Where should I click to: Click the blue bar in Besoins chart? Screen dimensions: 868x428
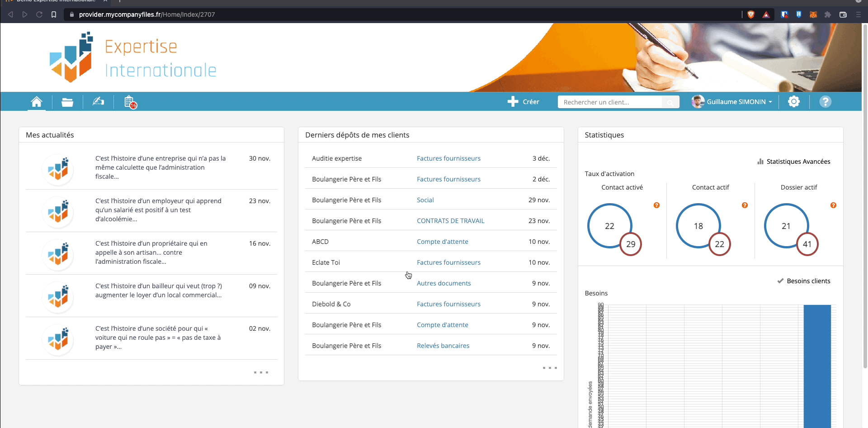(x=817, y=366)
